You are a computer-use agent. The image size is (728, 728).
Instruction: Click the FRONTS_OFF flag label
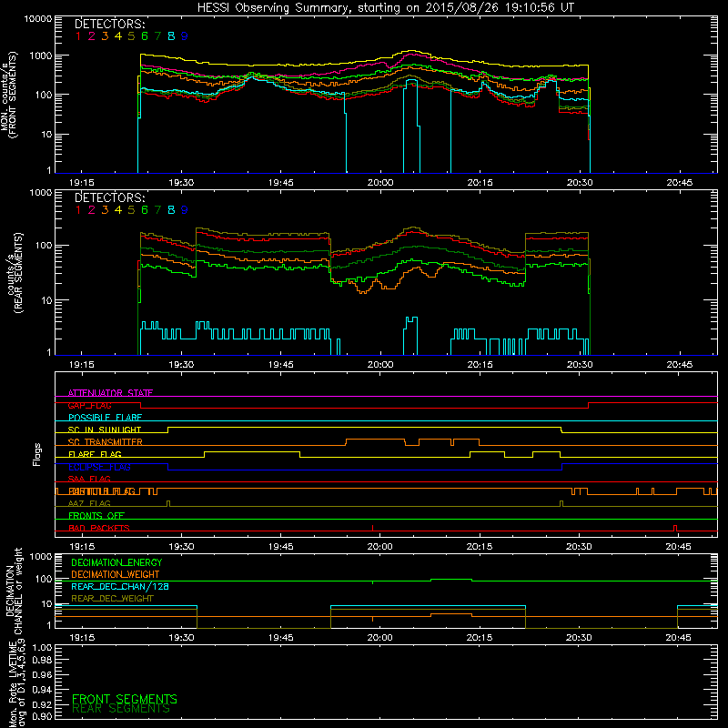96,516
